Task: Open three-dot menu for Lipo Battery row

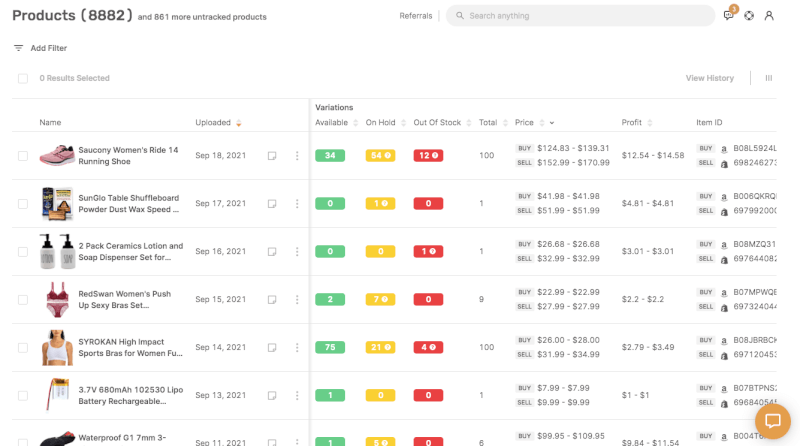Action: 297,395
